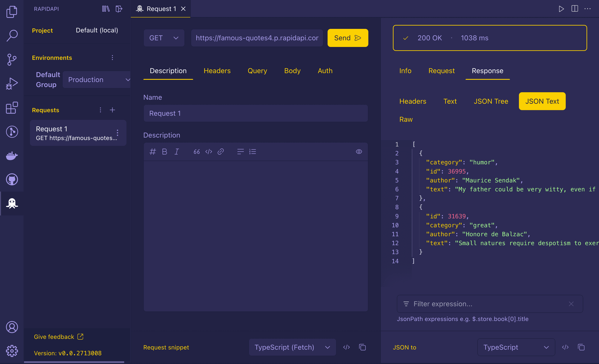Click the GitHub integration icon
The height and width of the screenshot is (364, 599).
pos(12,180)
